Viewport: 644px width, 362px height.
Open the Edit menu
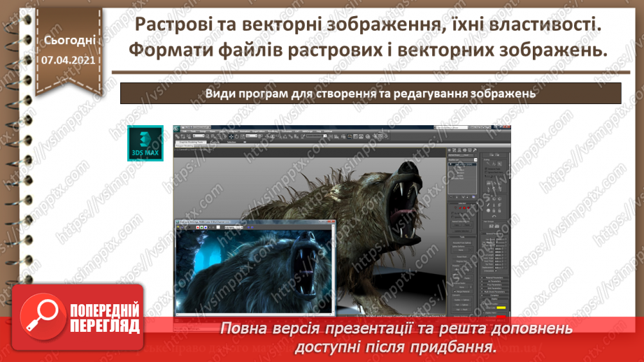click(x=184, y=131)
